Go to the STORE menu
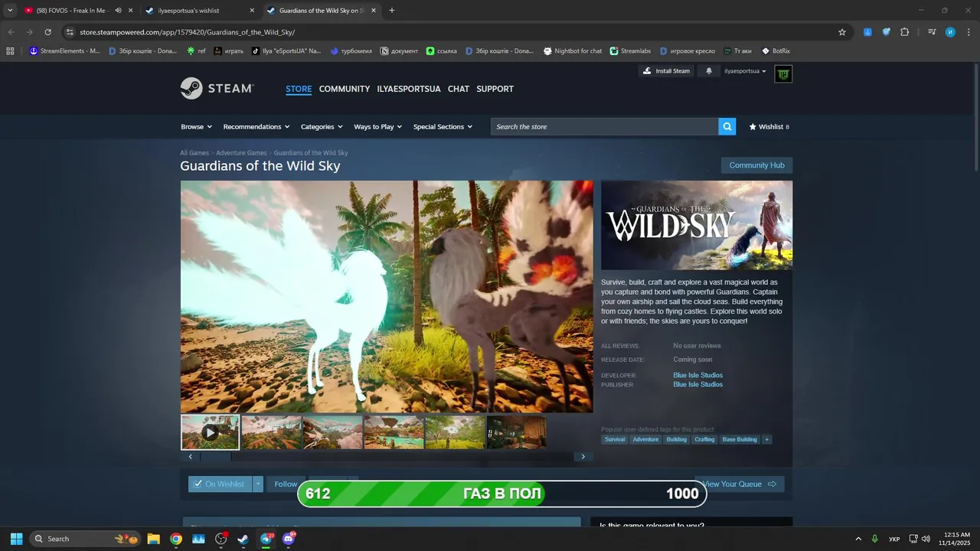 click(299, 89)
